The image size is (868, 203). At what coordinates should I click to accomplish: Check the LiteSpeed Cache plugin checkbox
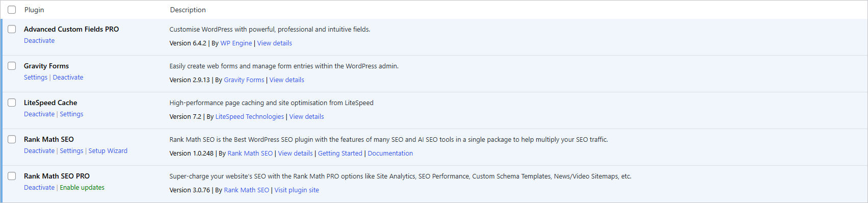pos(12,103)
